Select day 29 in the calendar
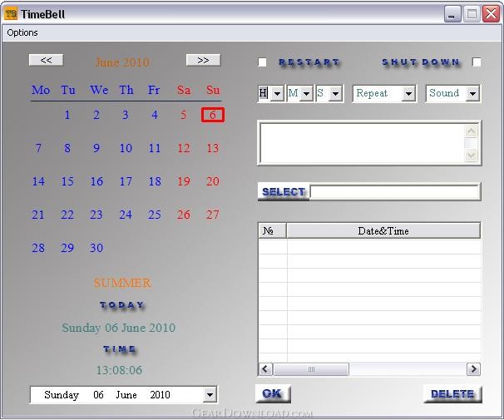 (67, 248)
